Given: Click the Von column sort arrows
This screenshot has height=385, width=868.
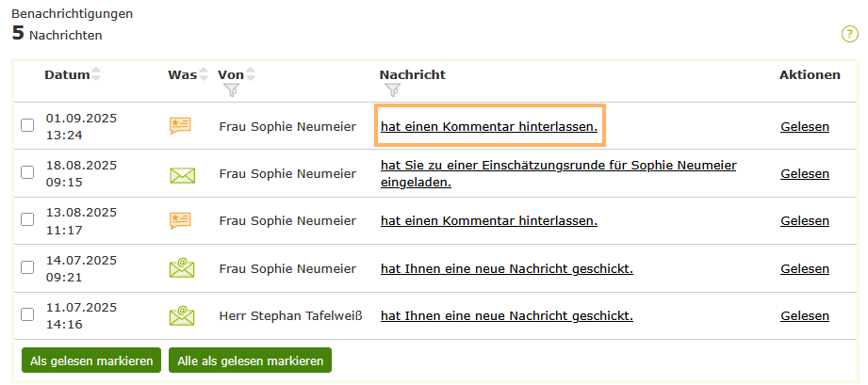Looking at the screenshot, I should click(x=251, y=74).
